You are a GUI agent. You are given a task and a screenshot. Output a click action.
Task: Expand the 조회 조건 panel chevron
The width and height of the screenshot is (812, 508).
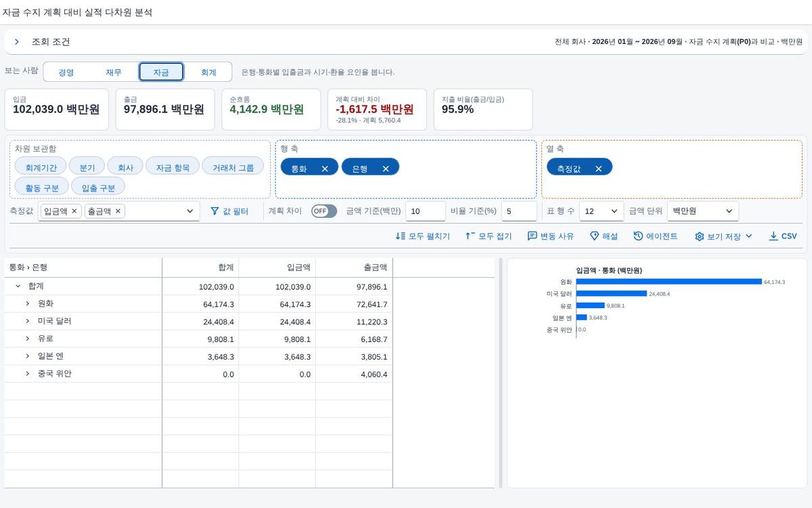click(17, 42)
